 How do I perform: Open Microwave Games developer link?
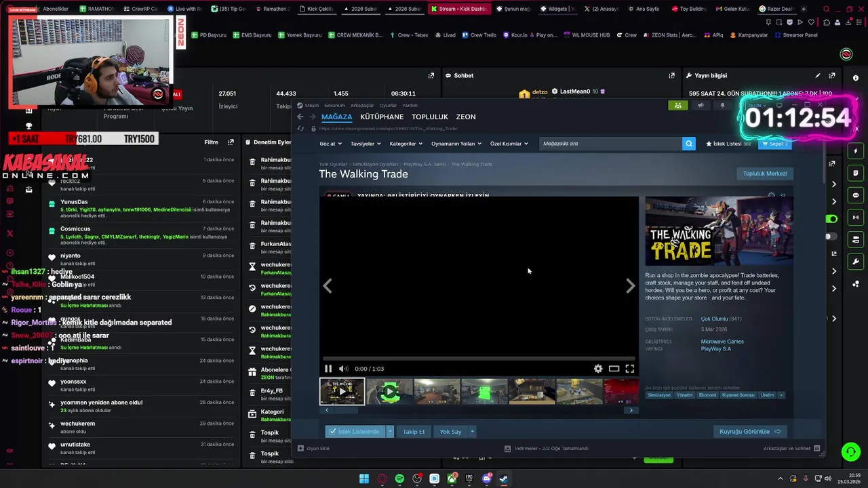point(722,342)
